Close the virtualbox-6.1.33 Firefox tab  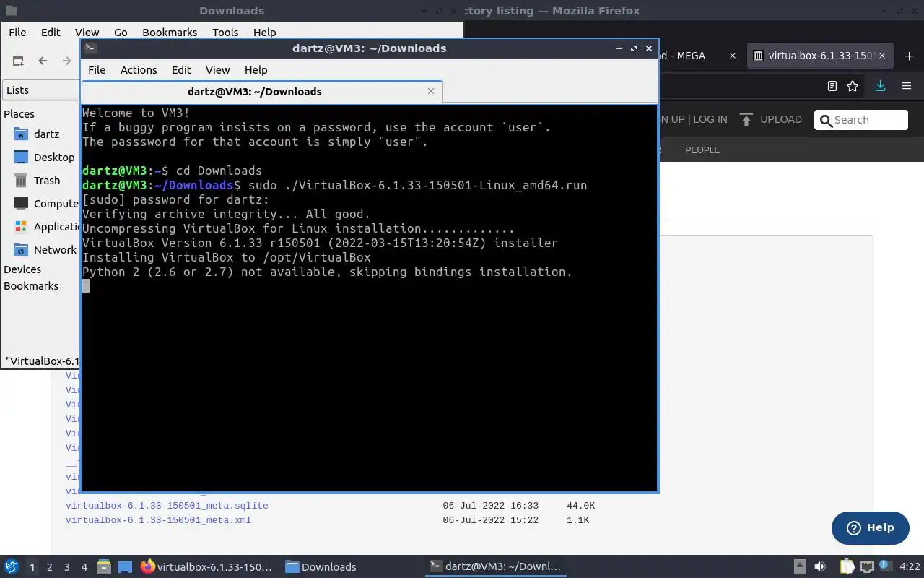click(x=882, y=56)
